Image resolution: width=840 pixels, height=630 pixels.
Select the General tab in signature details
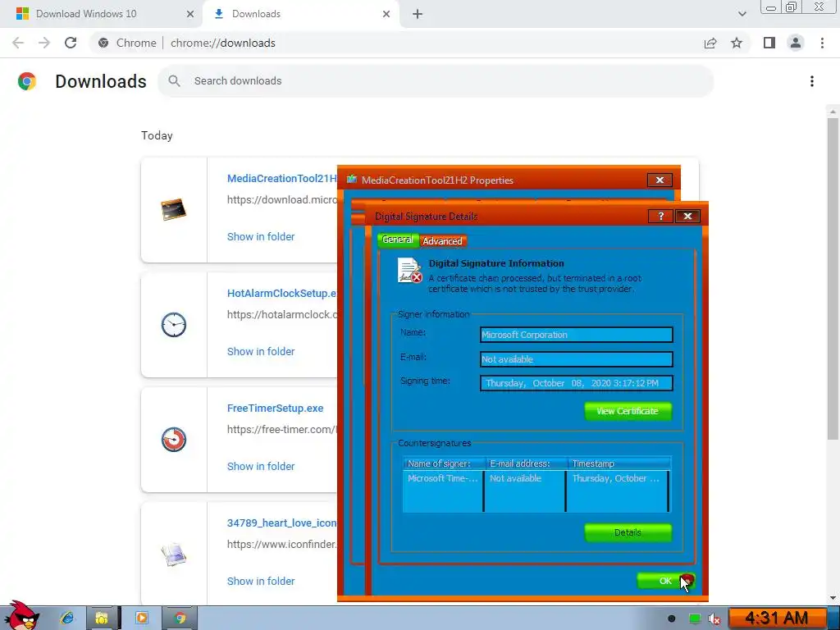398,240
